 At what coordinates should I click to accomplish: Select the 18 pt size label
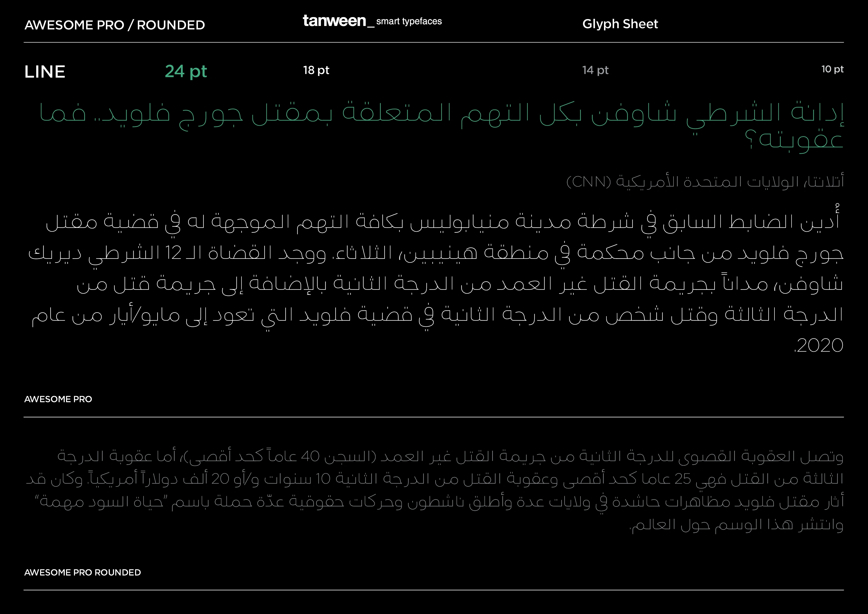(316, 70)
